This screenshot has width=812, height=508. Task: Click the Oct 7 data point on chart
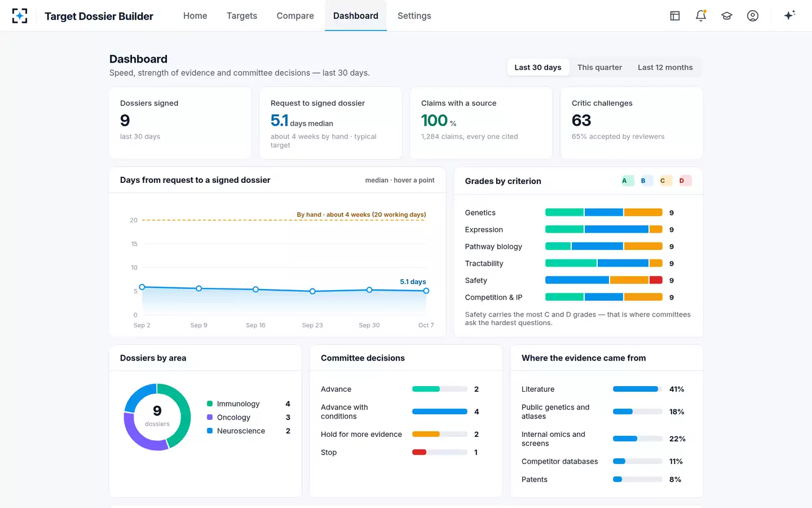click(x=426, y=291)
